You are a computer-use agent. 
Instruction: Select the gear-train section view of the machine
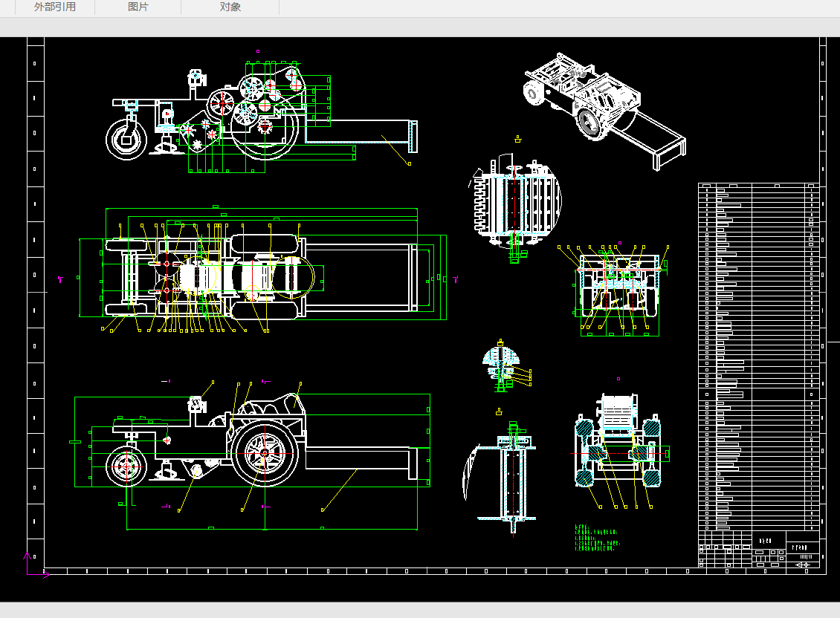(x=262, y=117)
